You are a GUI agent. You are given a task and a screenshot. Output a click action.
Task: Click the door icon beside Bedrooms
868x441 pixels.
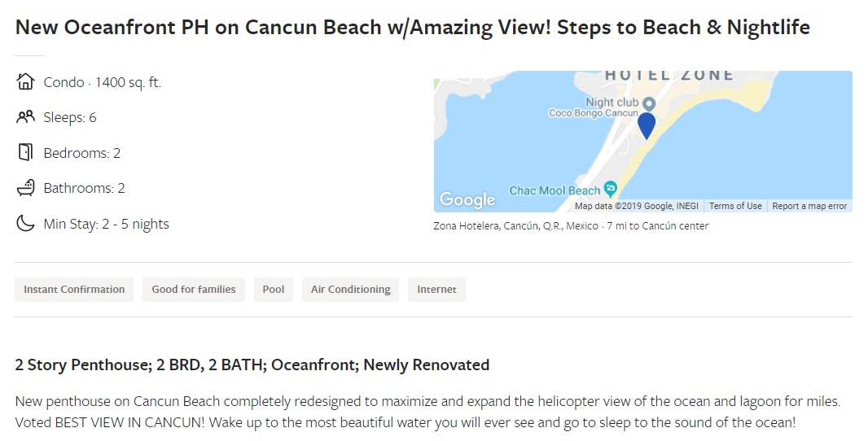tap(25, 152)
